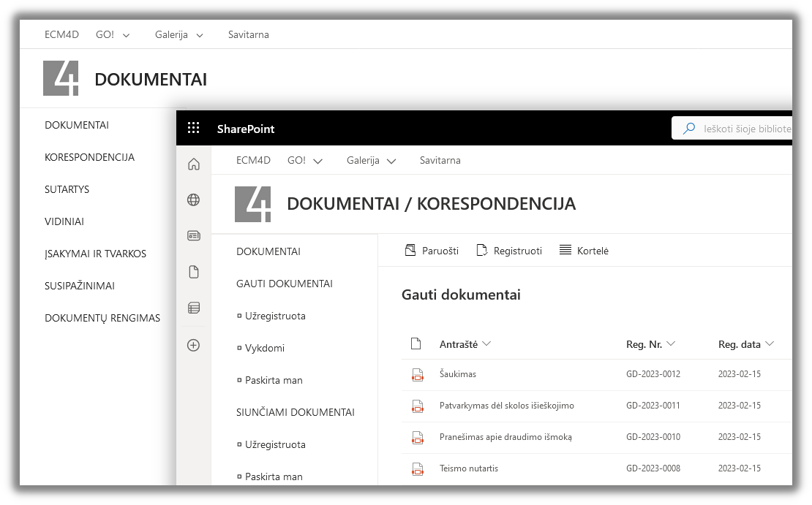Click the Home icon in the left rail
The image size is (812, 505).
point(194,164)
